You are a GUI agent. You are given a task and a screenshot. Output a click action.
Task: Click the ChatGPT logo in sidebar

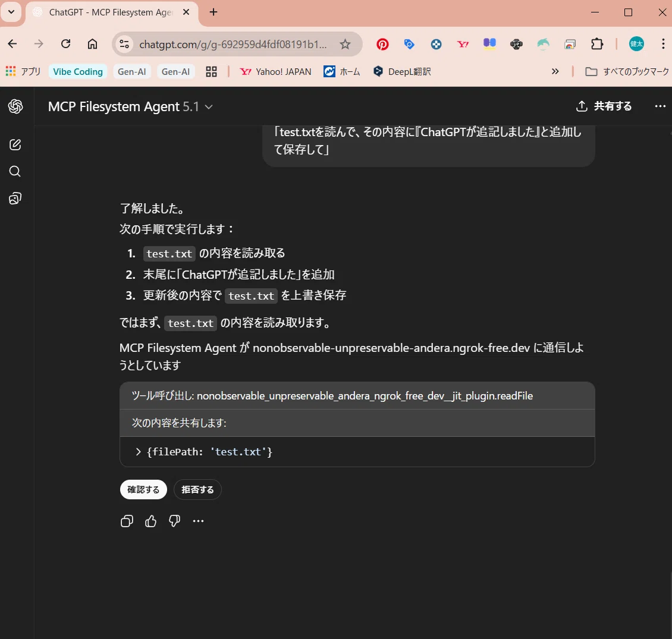click(x=15, y=106)
